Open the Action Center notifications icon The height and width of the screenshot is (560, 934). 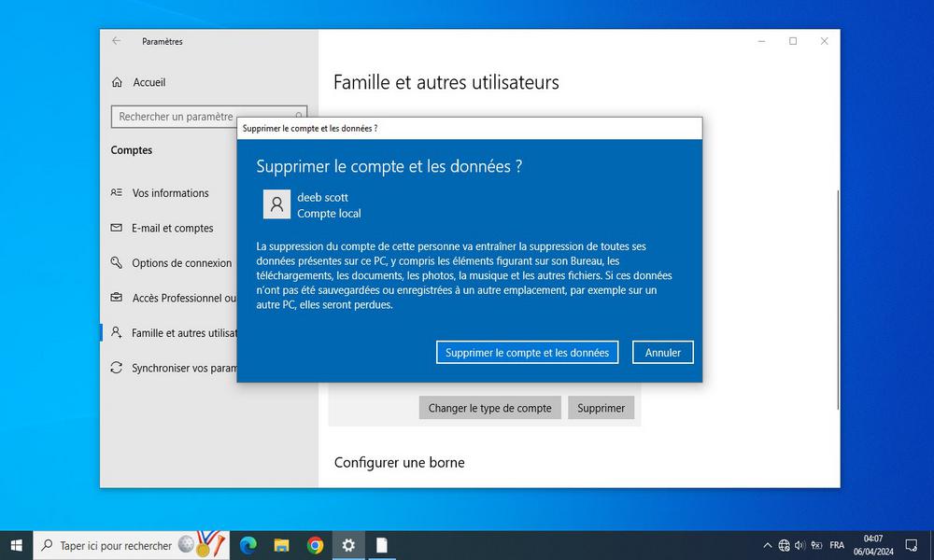point(911,545)
